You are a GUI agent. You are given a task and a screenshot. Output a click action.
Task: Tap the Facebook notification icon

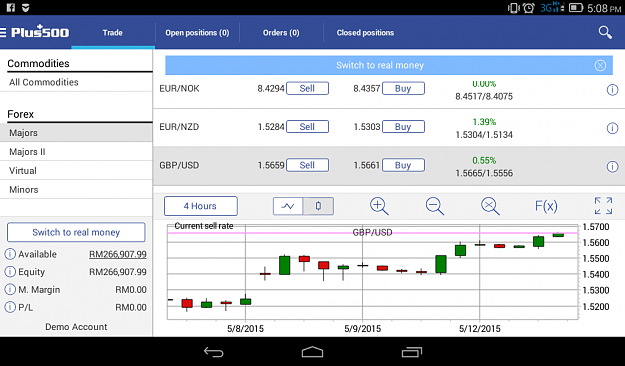[x=10, y=8]
